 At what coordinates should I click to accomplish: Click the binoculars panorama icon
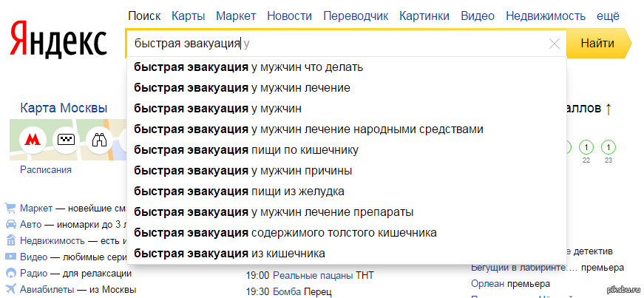click(x=98, y=139)
